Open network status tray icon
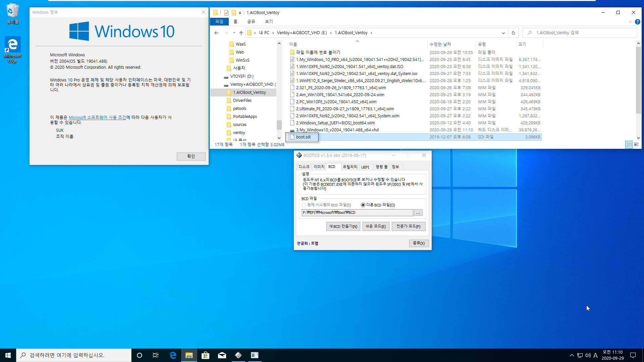 point(580,355)
